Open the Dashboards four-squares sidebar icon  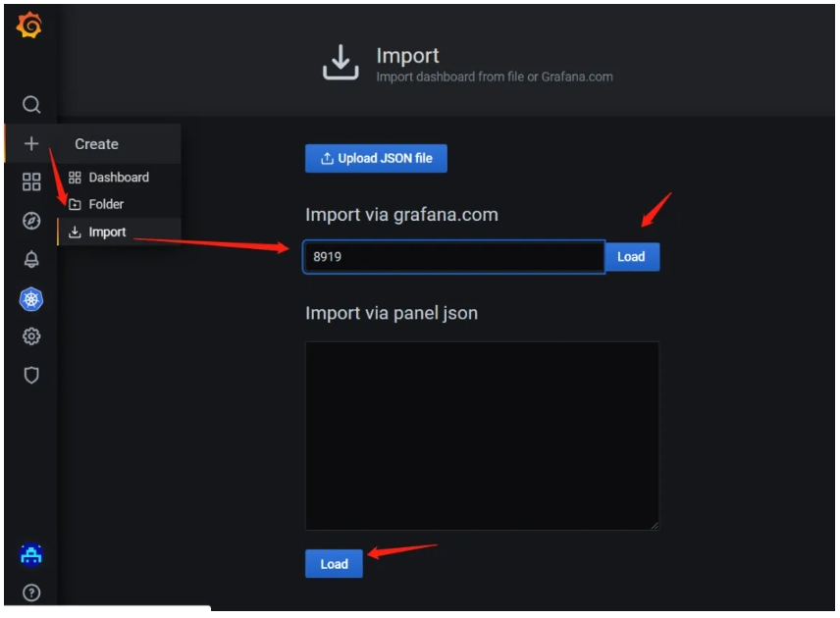pyautogui.click(x=31, y=182)
